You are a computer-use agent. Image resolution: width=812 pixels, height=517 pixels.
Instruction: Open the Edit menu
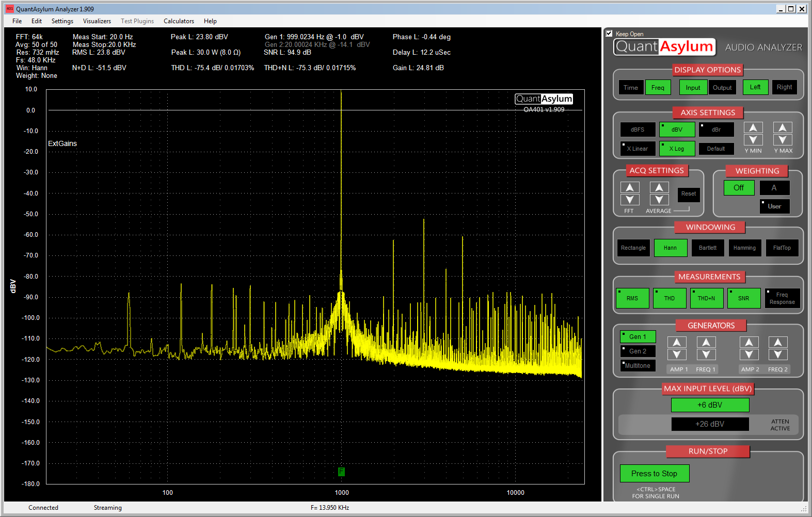pyautogui.click(x=37, y=21)
